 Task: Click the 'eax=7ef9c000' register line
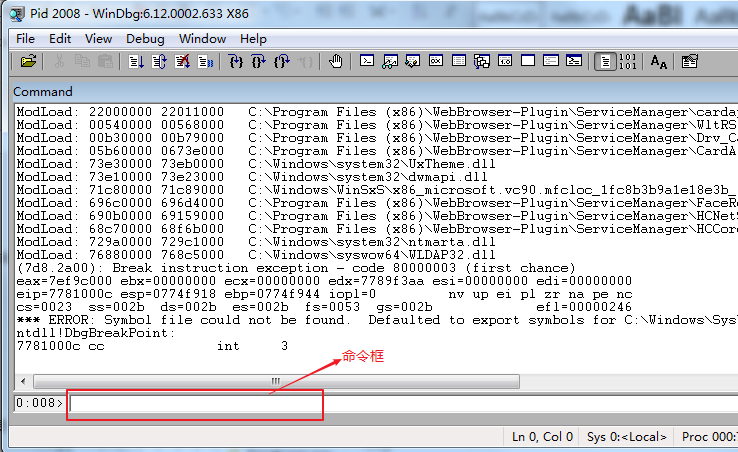pos(324,281)
